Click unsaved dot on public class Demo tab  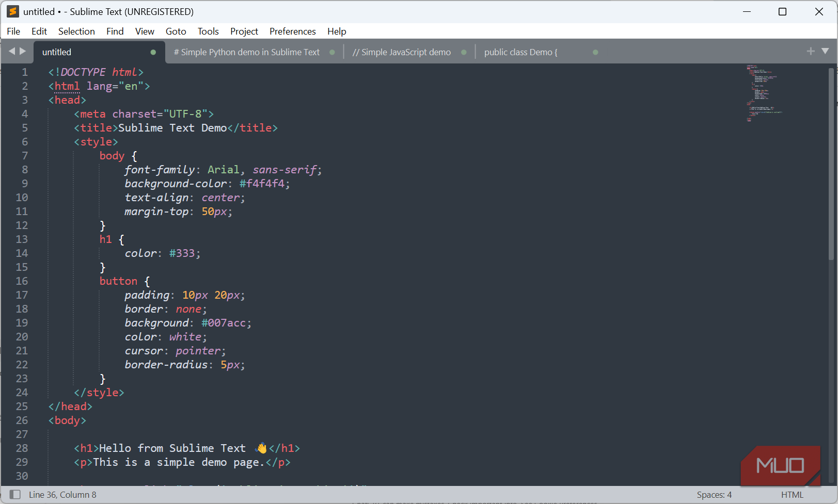click(595, 52)
